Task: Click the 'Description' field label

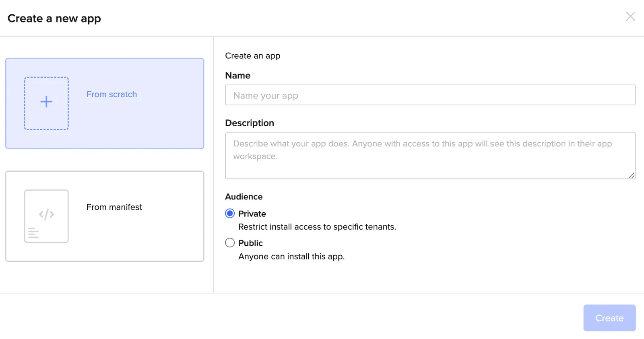Action: coord(250,123)
